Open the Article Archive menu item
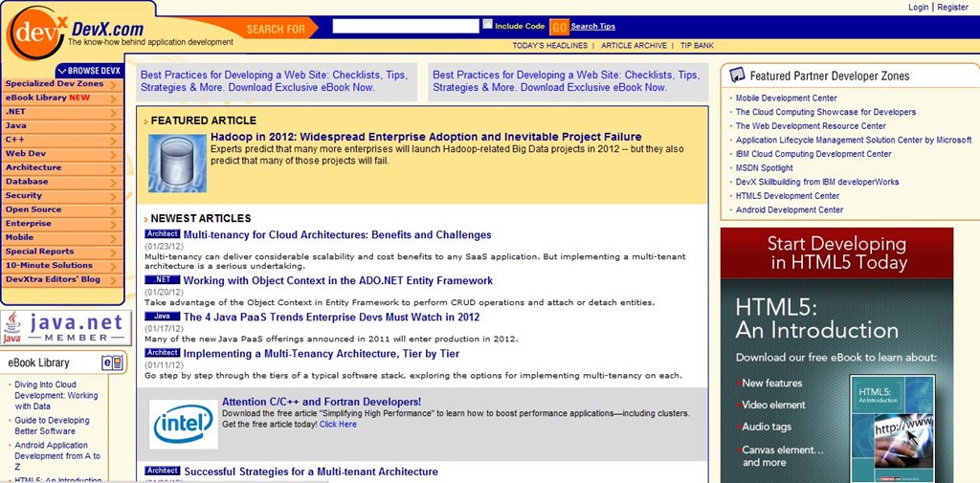Image resolution: width=980 pixels, height=483 pixels. (x=634, y=46)
